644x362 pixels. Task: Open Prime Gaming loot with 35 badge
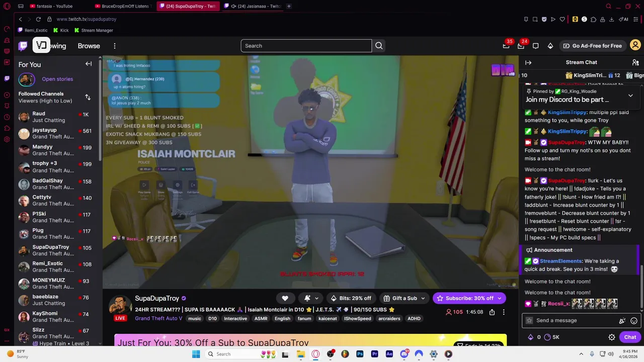pyautogui.click(x=506, y=46)
